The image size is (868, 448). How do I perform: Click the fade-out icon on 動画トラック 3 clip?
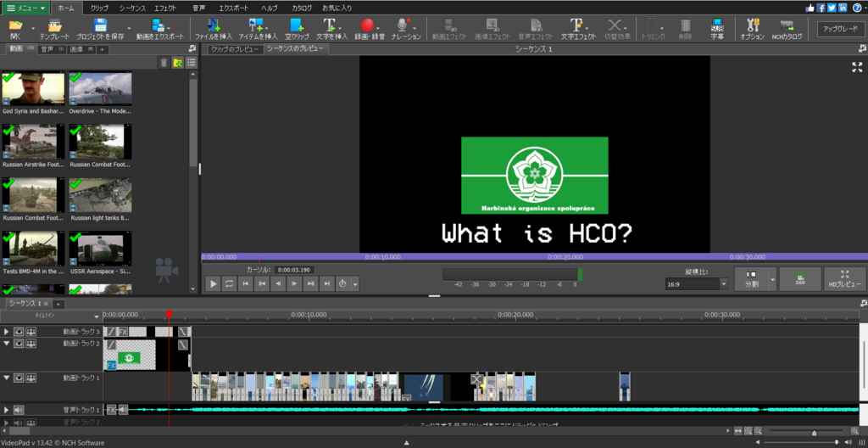coord(183,332)
